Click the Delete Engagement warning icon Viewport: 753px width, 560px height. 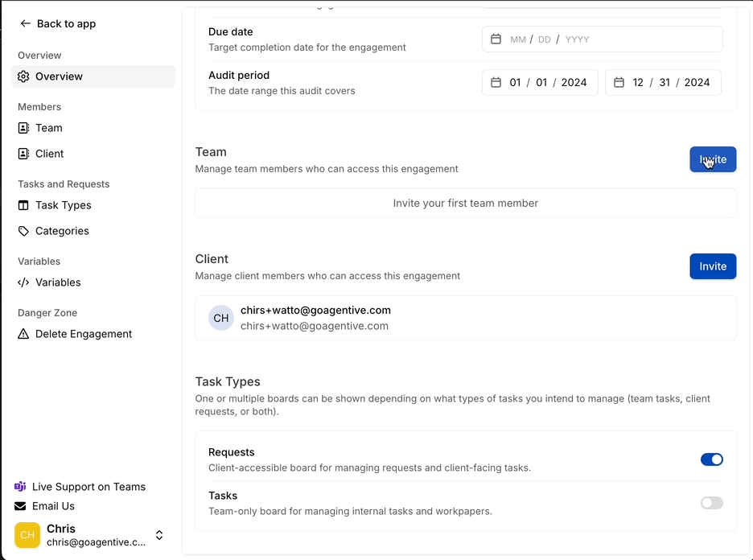click(23, 334)
